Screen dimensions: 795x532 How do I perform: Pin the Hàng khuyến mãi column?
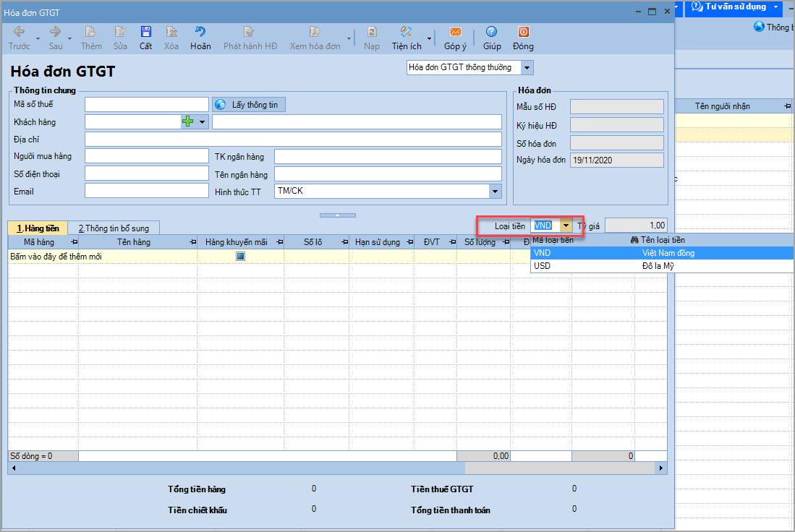[279, 242]
